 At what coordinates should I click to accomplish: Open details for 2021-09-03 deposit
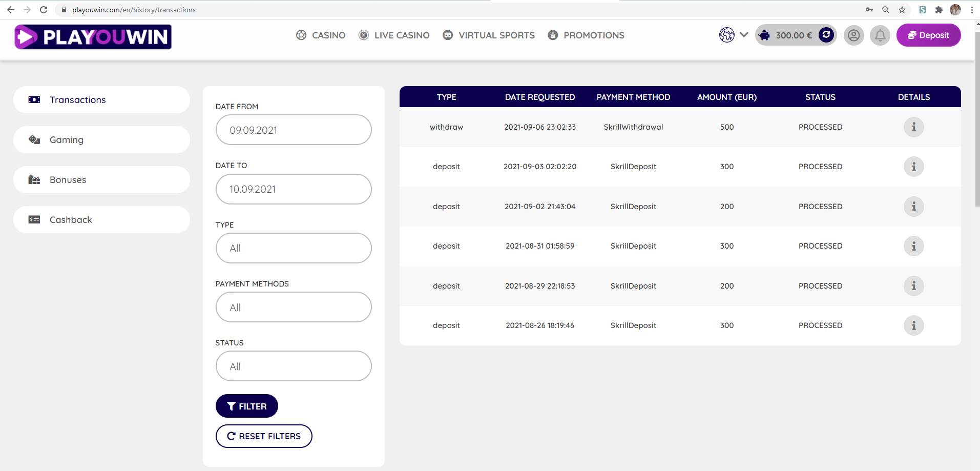[x=913, y=167]
